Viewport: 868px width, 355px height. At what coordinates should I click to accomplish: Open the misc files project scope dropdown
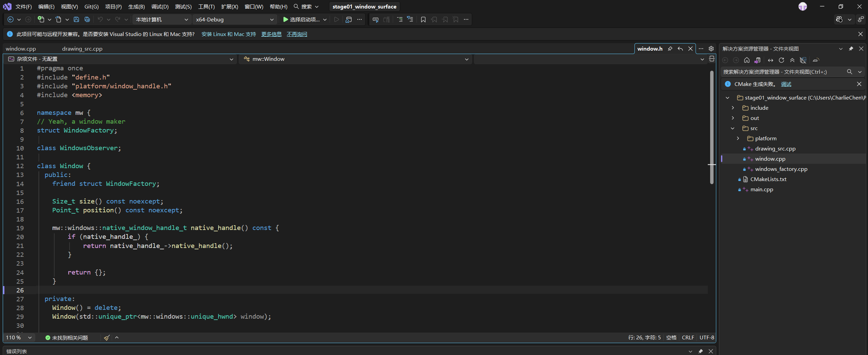tap(121, 59)
